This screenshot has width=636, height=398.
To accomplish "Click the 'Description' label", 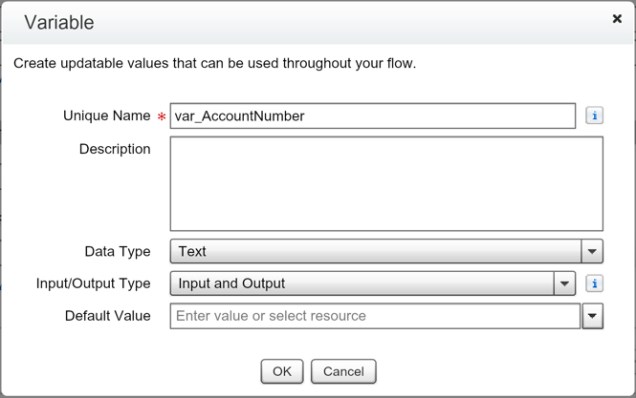I will tap(115, 149).
